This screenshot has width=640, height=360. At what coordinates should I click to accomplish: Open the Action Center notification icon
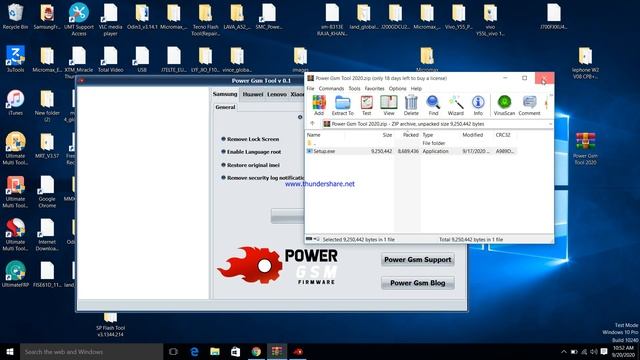pyautogui.click(x=604, y=352)
